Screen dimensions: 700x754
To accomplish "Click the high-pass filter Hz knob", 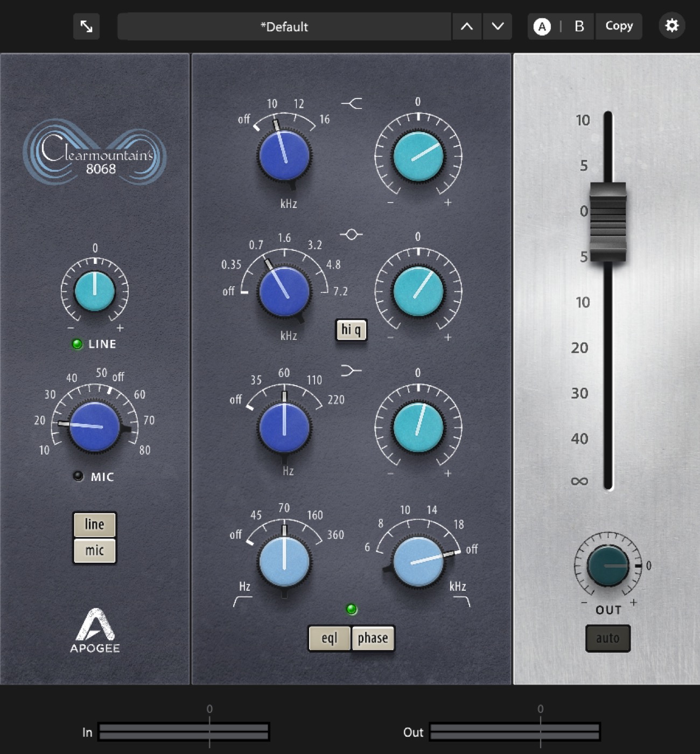I will pos(284,562).
